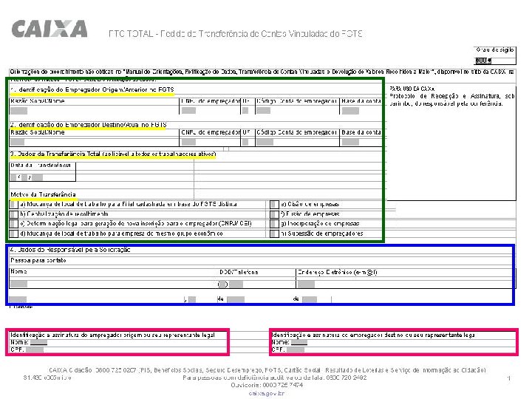
Task: Click the 'Ouvidoria' phone number line
Action: [267, 386]
